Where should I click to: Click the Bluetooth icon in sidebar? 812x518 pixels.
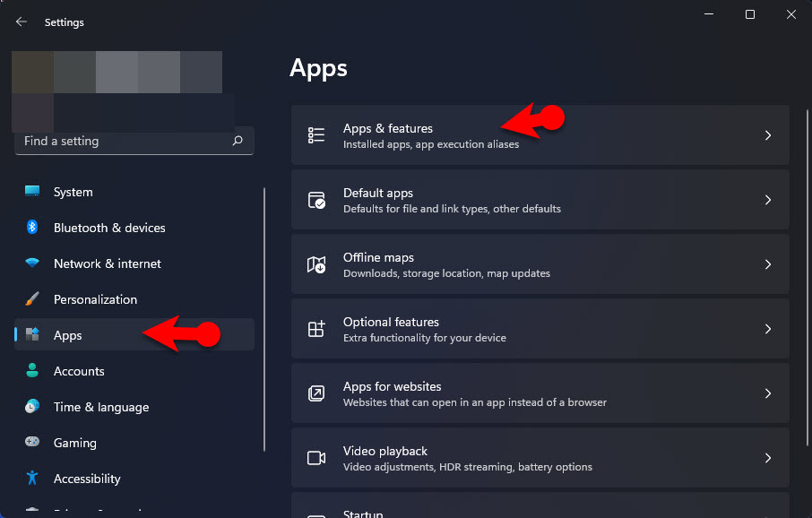tap(32, 227)
